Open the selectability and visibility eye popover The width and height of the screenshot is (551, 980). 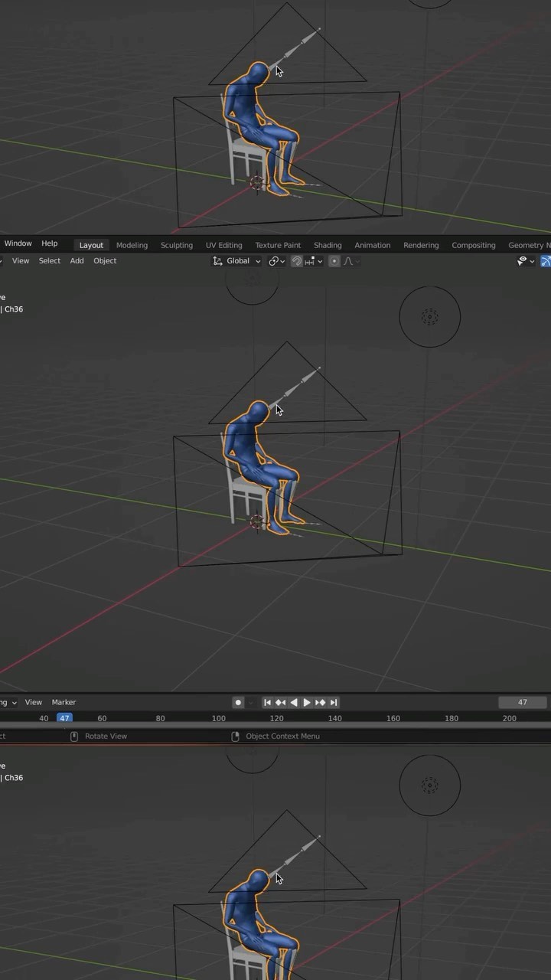(524, 261)
